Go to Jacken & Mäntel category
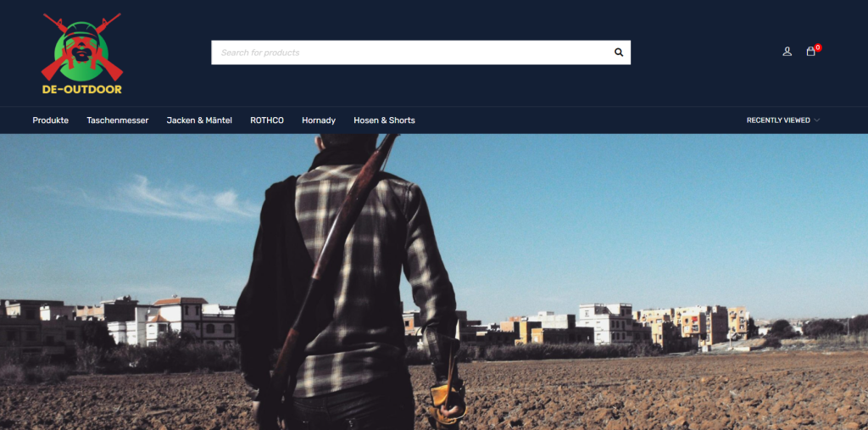 [199, 120]
